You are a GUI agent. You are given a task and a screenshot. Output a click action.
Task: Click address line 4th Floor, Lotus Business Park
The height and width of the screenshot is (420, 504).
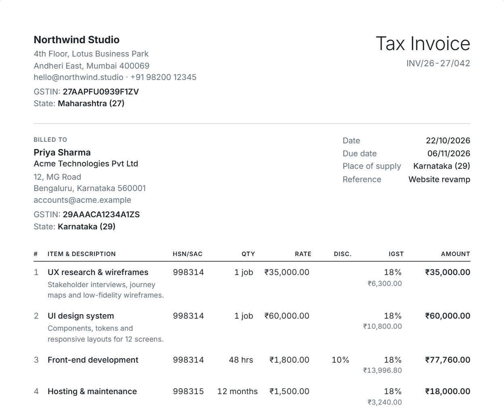pos(91,54)
